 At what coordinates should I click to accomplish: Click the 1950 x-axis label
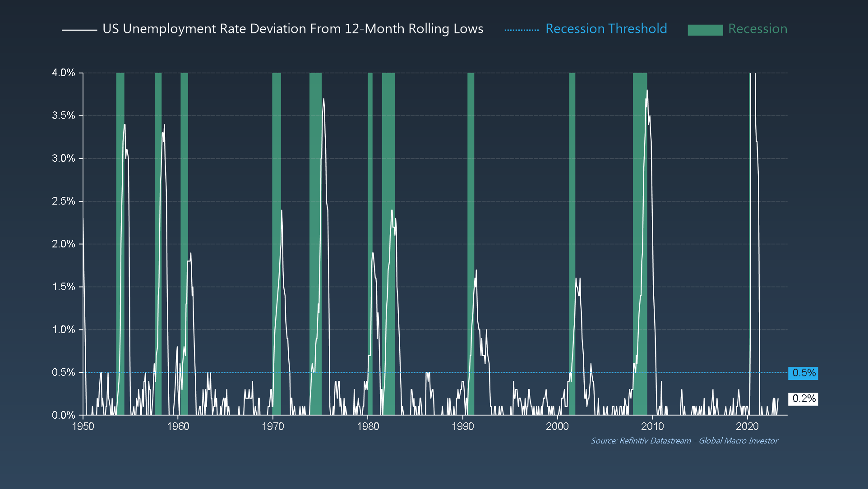click(83, 426)
